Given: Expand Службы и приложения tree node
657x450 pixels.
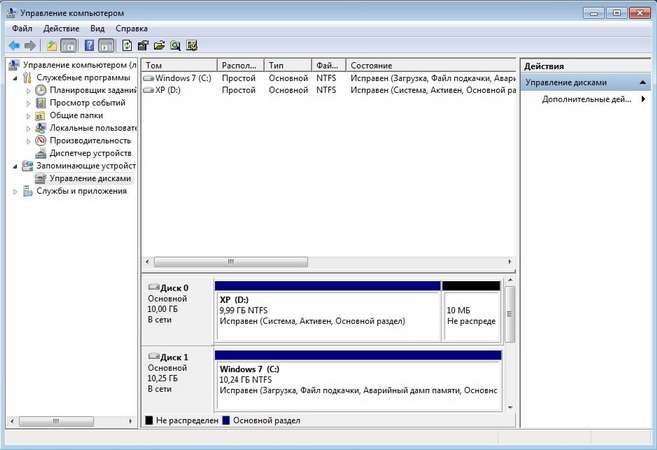Looking at the screenshot, I should (x=15, y=191).
